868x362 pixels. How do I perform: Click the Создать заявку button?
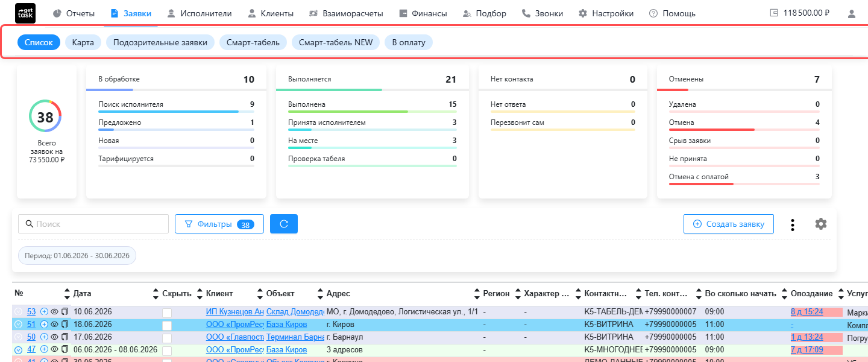(728, 224)
